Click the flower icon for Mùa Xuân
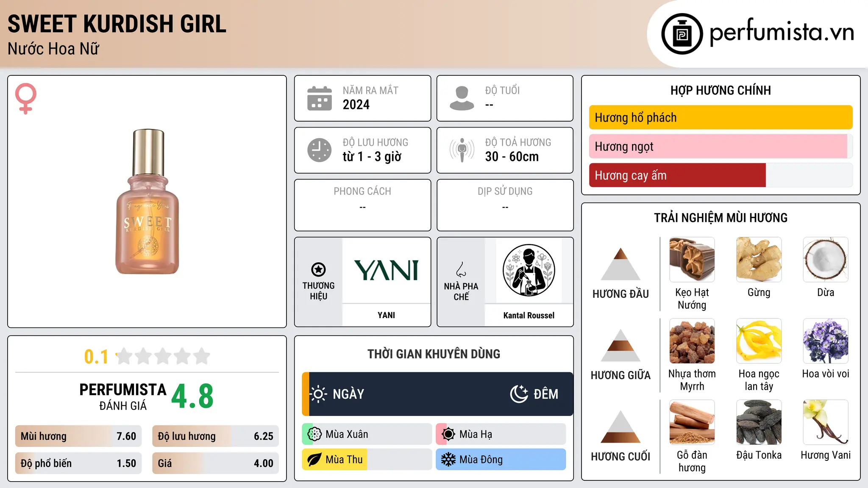The image size is (868, 488). (x=314, y=434)
